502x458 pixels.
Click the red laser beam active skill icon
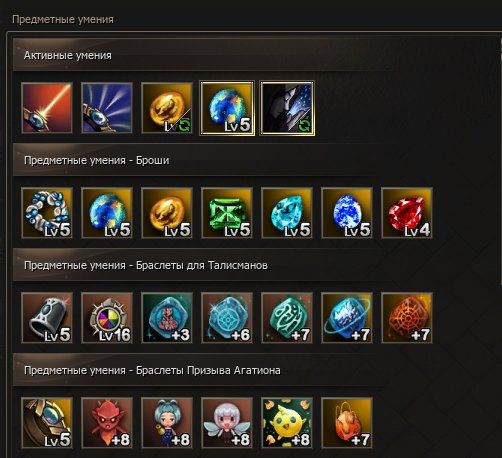click(47, 108)
